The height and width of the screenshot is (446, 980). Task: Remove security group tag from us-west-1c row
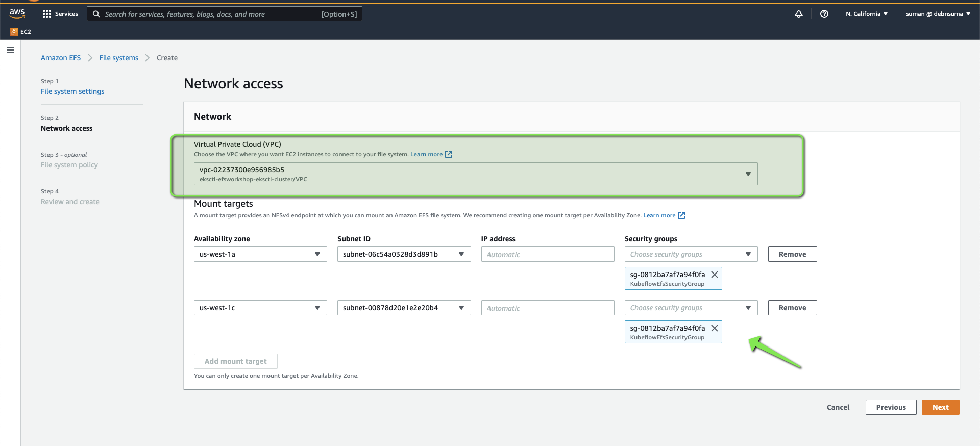click(x=715, y=328)
